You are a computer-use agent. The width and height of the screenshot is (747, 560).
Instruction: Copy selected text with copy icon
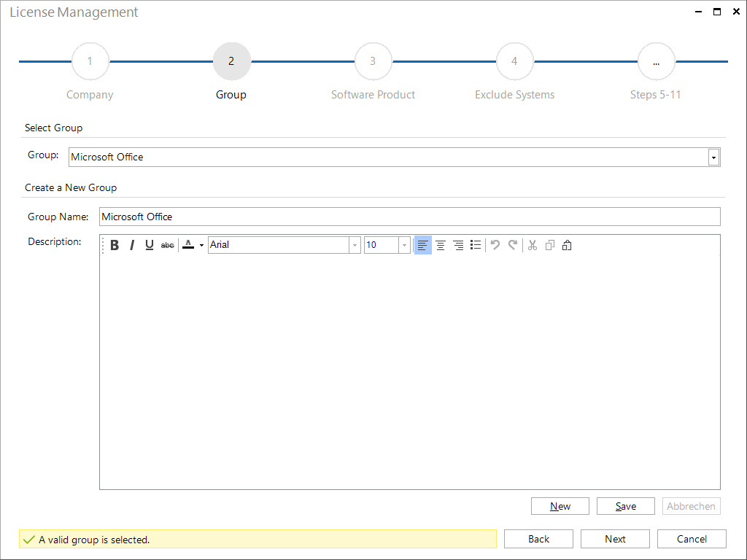[550, 245]
